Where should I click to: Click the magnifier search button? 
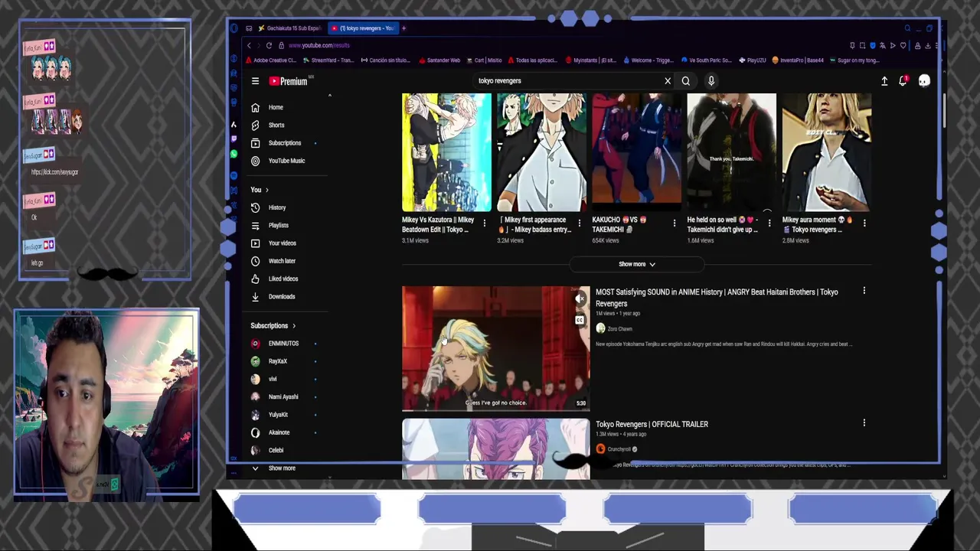click(x=686, y=80)
